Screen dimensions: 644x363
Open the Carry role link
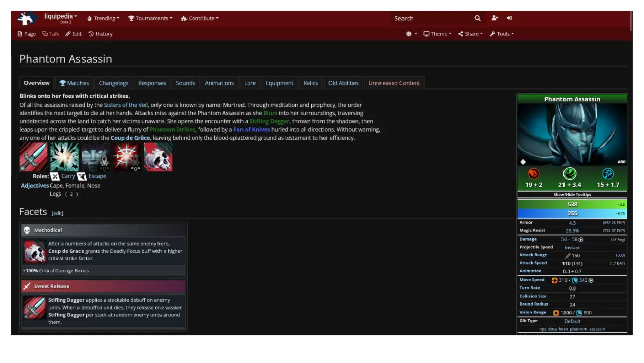pyautogui.click(x=68, y=176)
